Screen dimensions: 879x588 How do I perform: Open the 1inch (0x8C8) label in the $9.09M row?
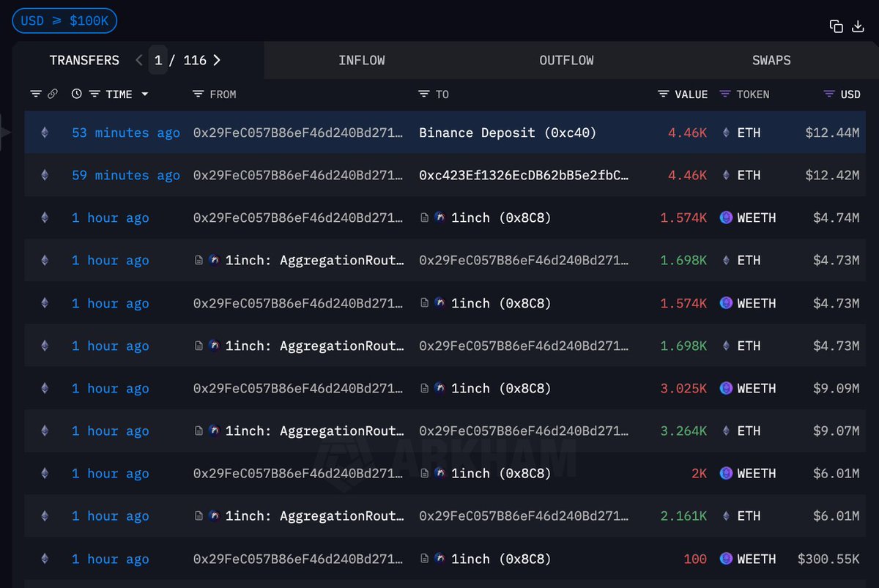click(501, 388)
